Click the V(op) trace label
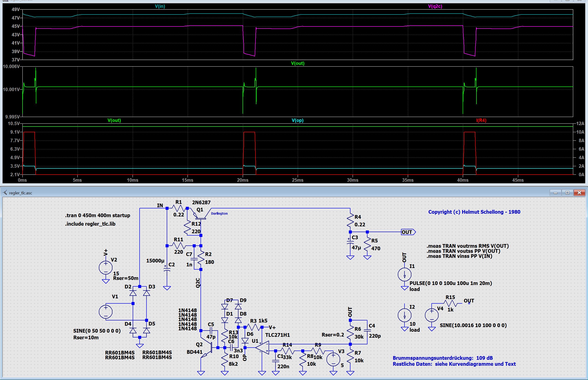Image resolution: width=588 pixels, height=380 pixels. coord(298,120)
